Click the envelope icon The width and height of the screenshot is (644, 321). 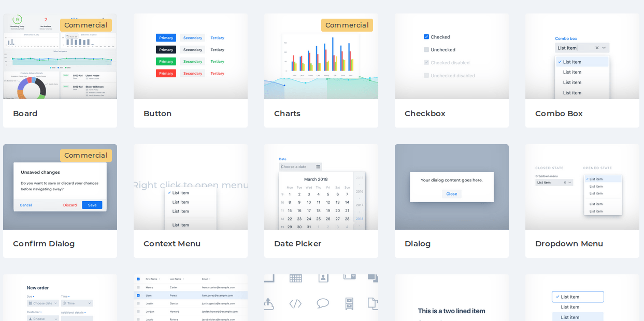tap(349, 277)
